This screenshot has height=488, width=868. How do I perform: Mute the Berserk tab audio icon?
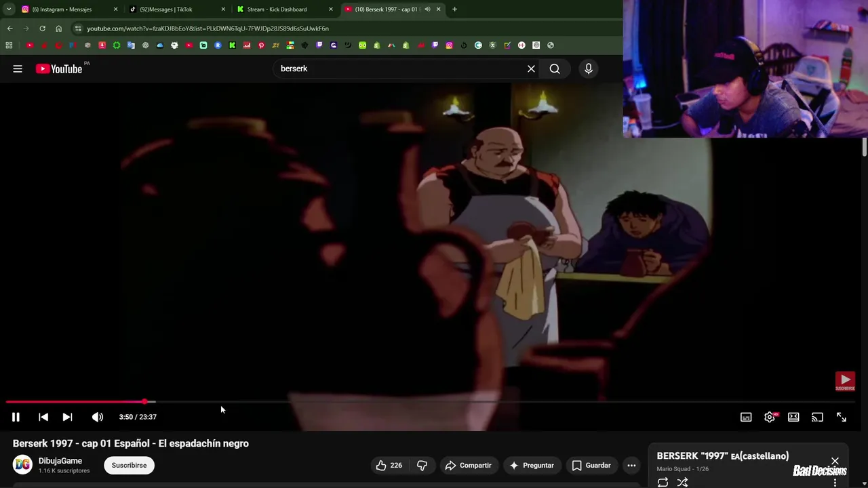(427, 9)
